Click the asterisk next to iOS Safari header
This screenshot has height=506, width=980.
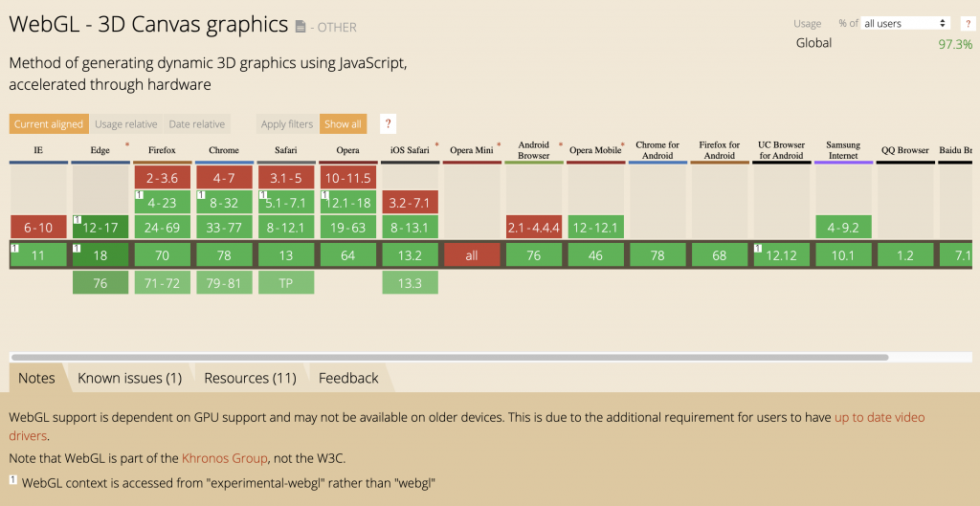click(436, 146)
